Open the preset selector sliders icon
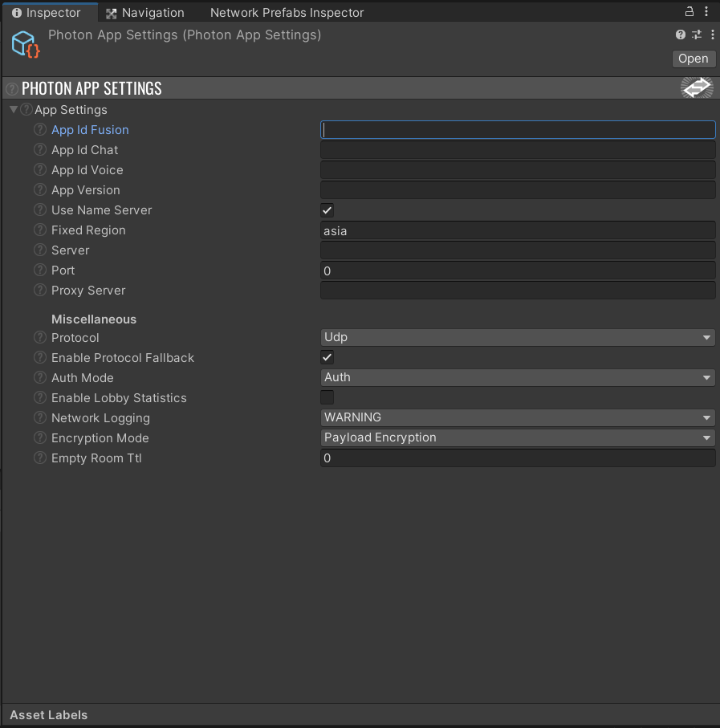The image size is (720, 728). [x=697, y=35]
